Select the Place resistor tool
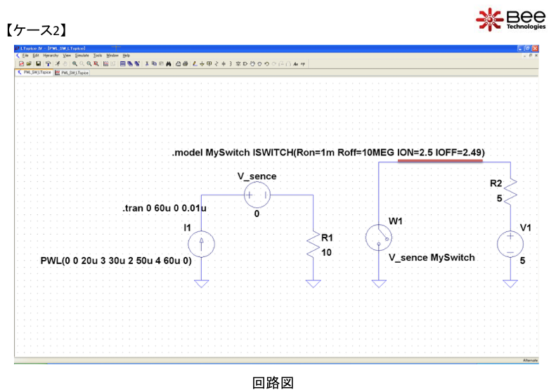The width and height of the screenshot is (549, 392). pos(216,63)
